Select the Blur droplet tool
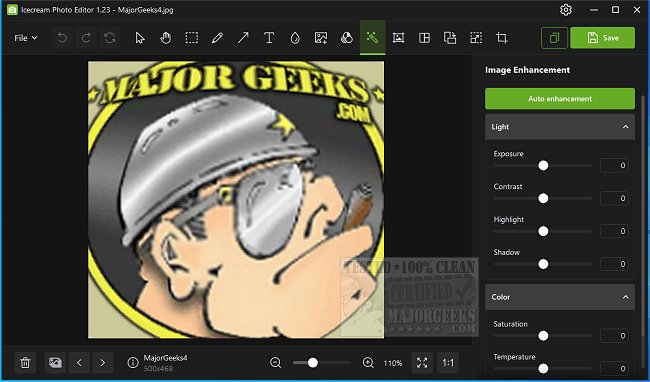 point(295,38)
